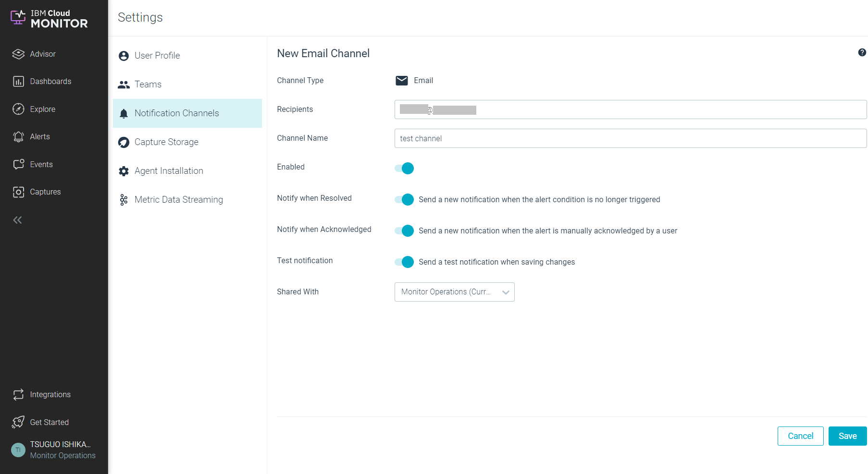Open Advisor via its layers icon
This screenshot has width=868, height=474.
coord(18,54)
